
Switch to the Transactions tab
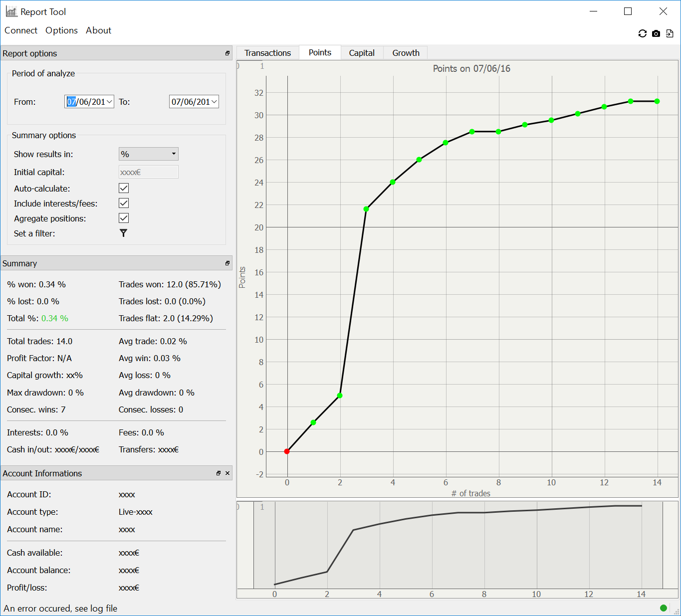(x=267, y=53)
